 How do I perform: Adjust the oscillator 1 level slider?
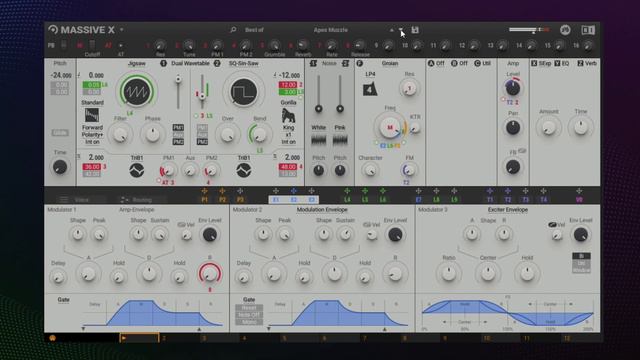coord(178,92)
